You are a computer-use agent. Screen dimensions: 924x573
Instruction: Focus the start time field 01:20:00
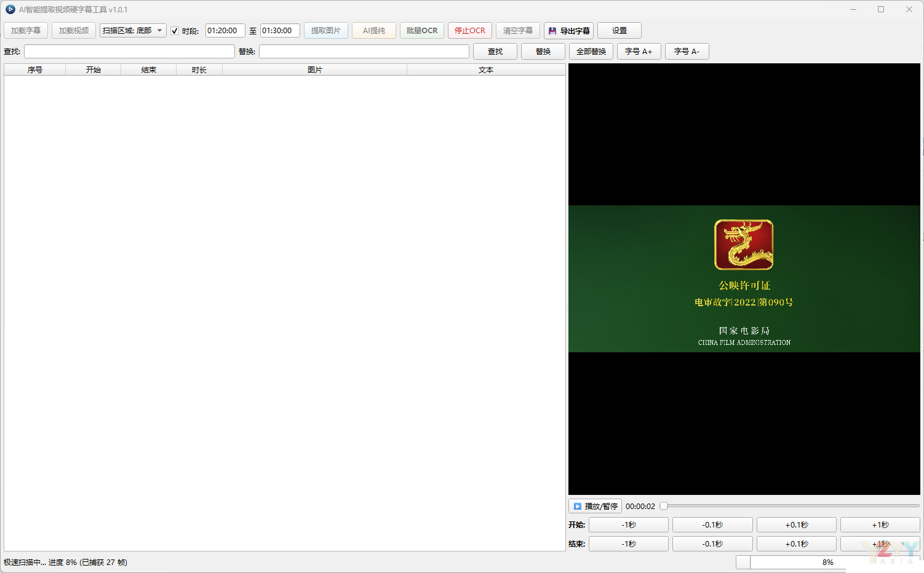[x=225, y=31]
